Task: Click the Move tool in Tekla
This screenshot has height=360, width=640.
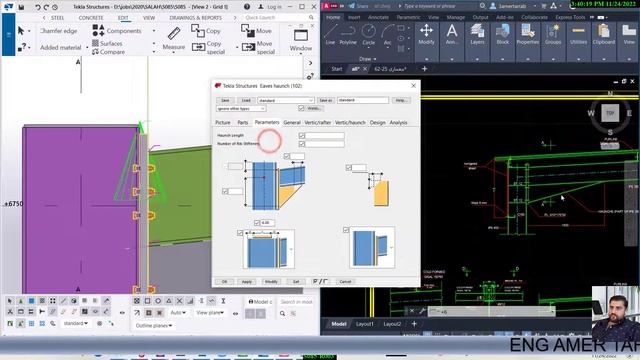Action: [x=256, y=31]
